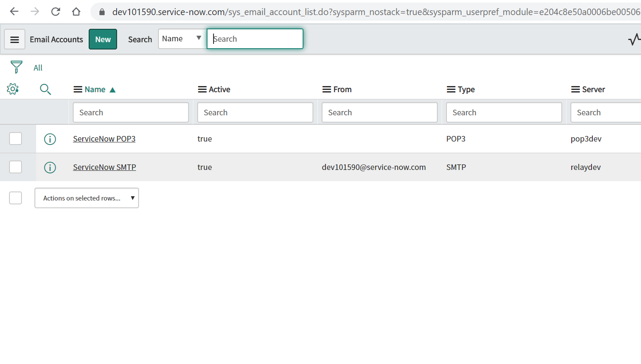Screen dimensions: 641x364
Task: Go back to the previous browser page
Action: 14,12
